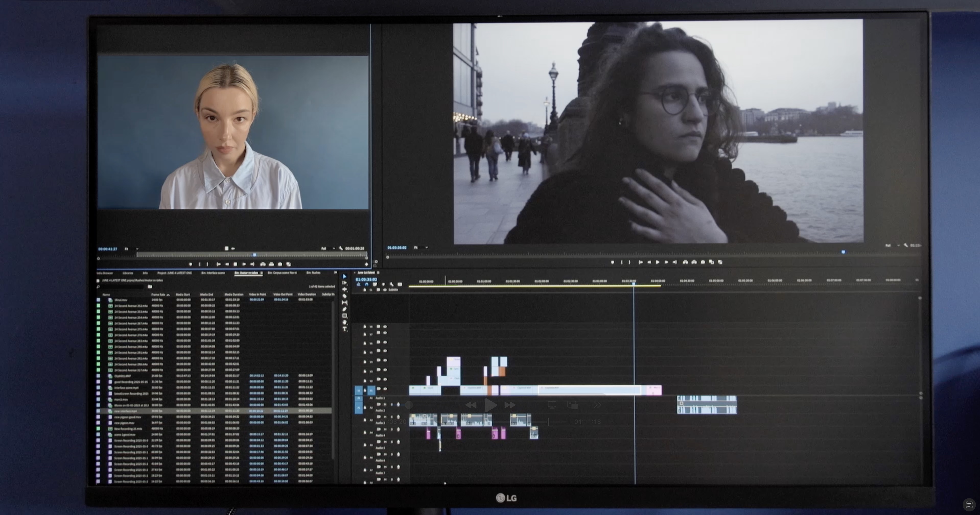Viewport: 980px width, 515px height.
Task: Select the Pen tool in the timeline tools
Action: [345, 309]
